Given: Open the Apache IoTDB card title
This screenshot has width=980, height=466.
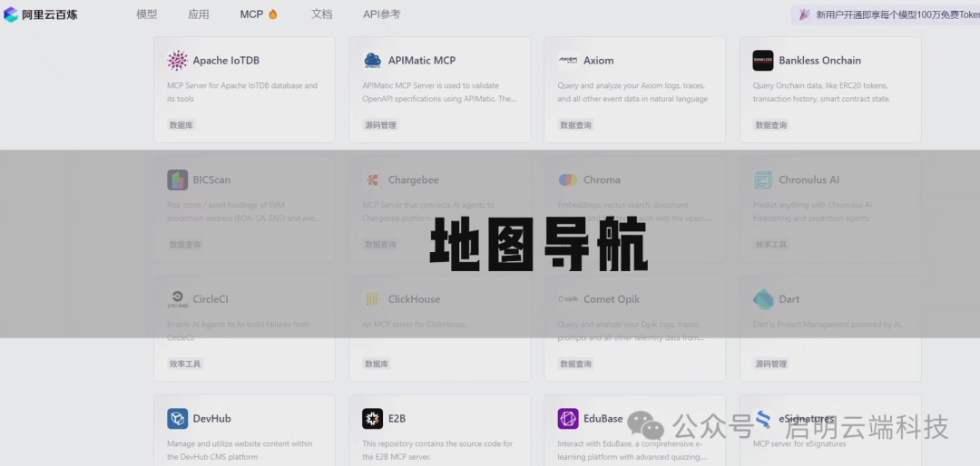Looking at the screenshot, I should coord(226,61).
